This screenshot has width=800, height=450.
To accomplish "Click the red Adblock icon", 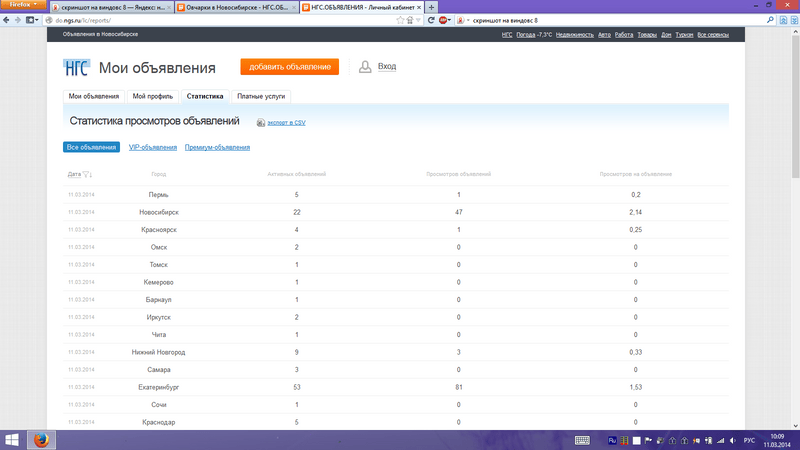I will pyautogui.click(x=442, y=20).
